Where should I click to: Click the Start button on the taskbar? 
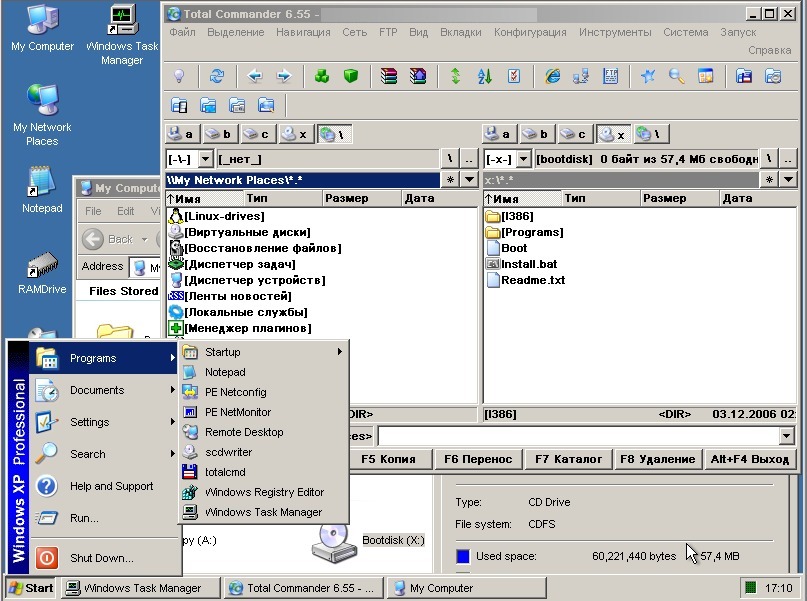31,588
